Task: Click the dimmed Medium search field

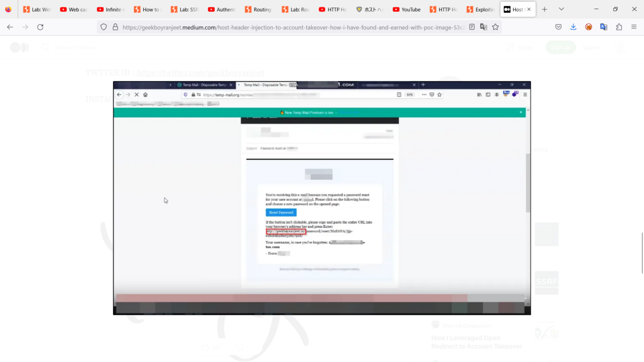Action: pos(74,48)
